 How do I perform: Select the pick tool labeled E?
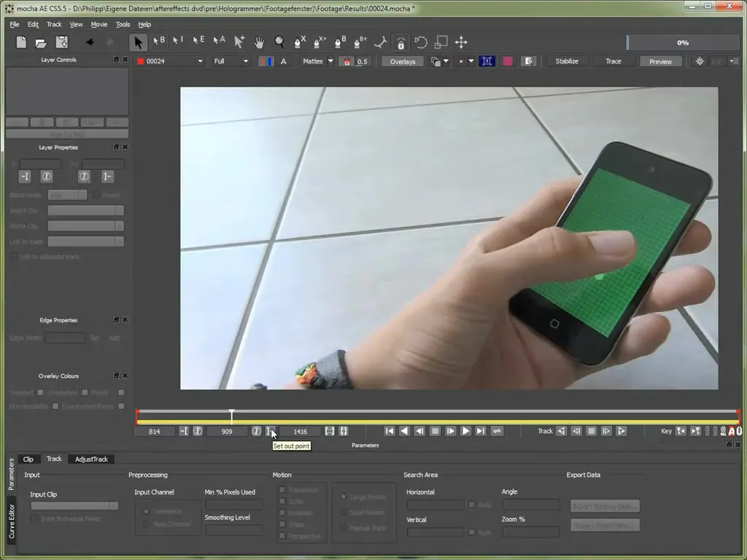tap(198, 42)
